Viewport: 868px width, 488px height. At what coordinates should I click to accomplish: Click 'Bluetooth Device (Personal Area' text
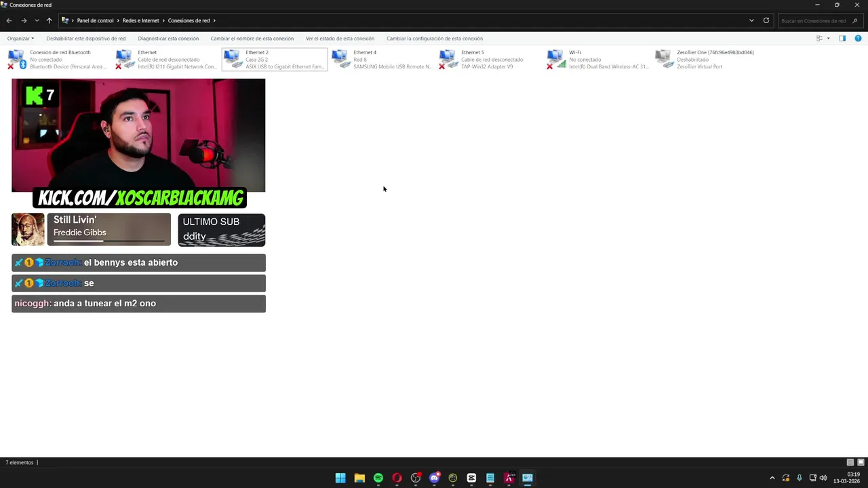pos(68,66)
